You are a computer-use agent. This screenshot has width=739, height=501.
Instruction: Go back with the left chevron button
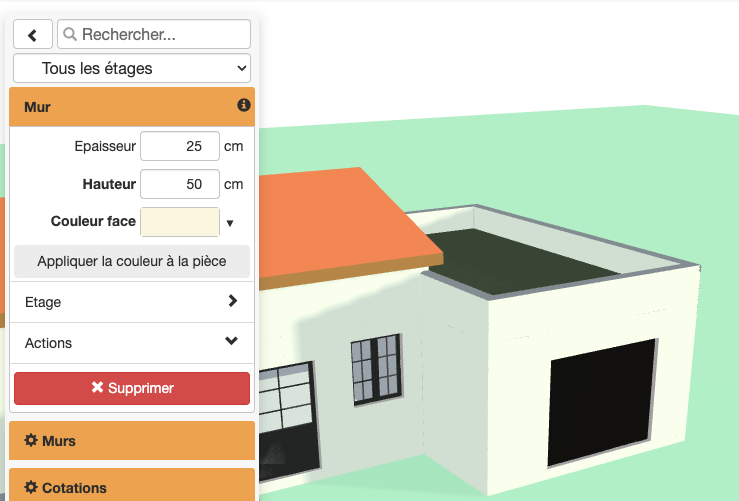click(33, 34)
